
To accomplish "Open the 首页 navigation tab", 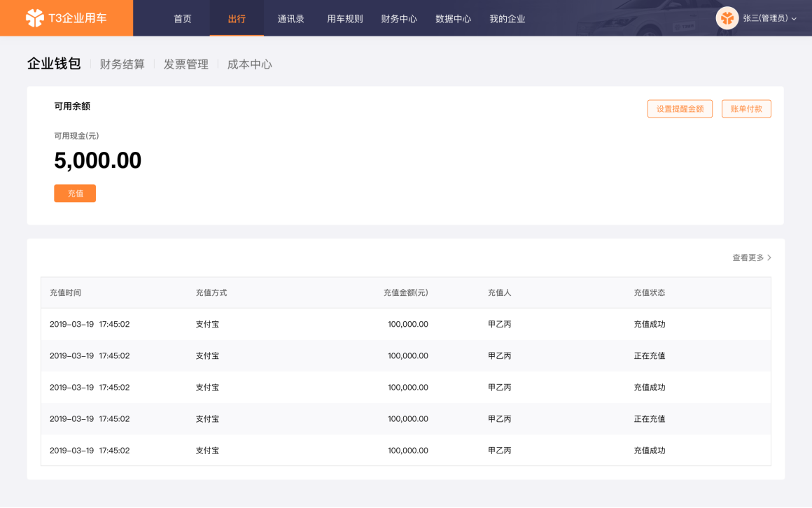I will [x=182, y=19].
